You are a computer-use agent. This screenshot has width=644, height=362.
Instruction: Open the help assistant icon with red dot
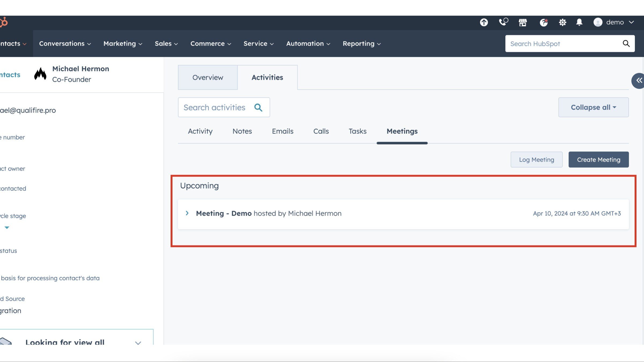tap(543, 22)
